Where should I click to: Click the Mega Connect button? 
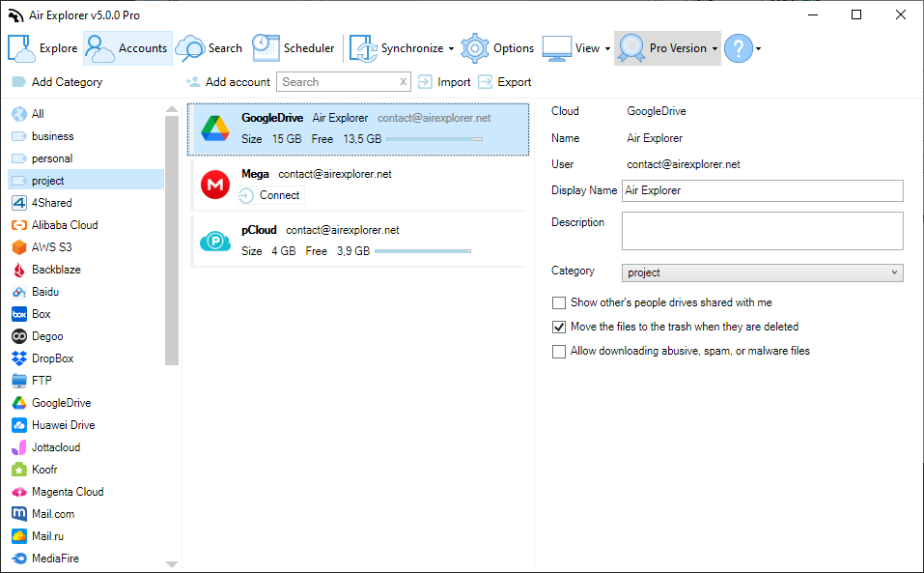coord(270,195)
